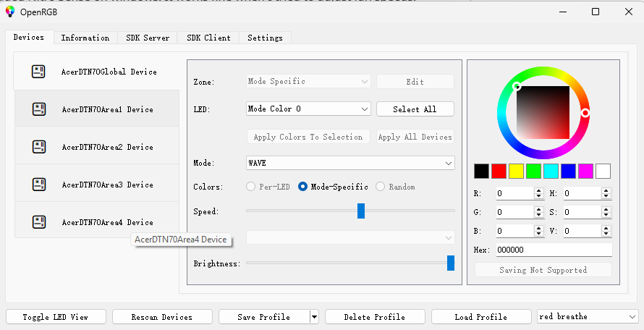The image size is (644, 330).
Task: Pick the green color swatch
Action: [533, 171]
